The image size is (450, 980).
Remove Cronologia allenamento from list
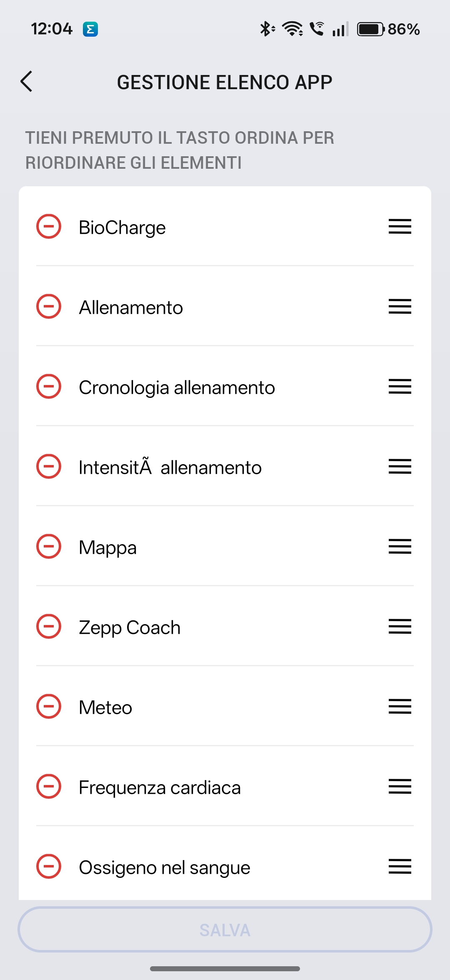coord(49,387)
